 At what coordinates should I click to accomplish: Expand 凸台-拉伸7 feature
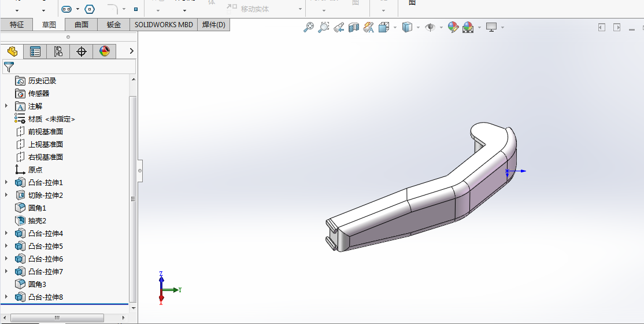coord(6,271)
